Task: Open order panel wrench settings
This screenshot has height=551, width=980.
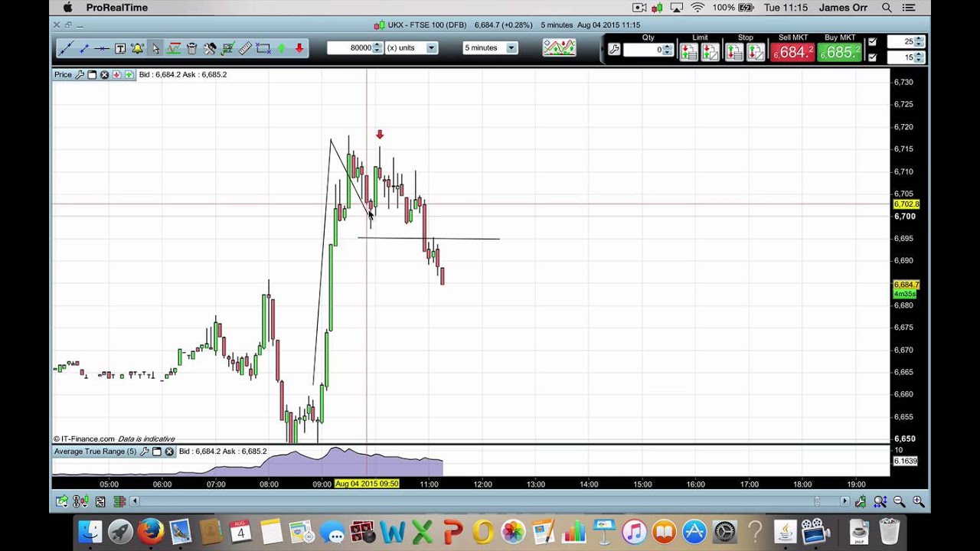Action: tap(613, 50)
